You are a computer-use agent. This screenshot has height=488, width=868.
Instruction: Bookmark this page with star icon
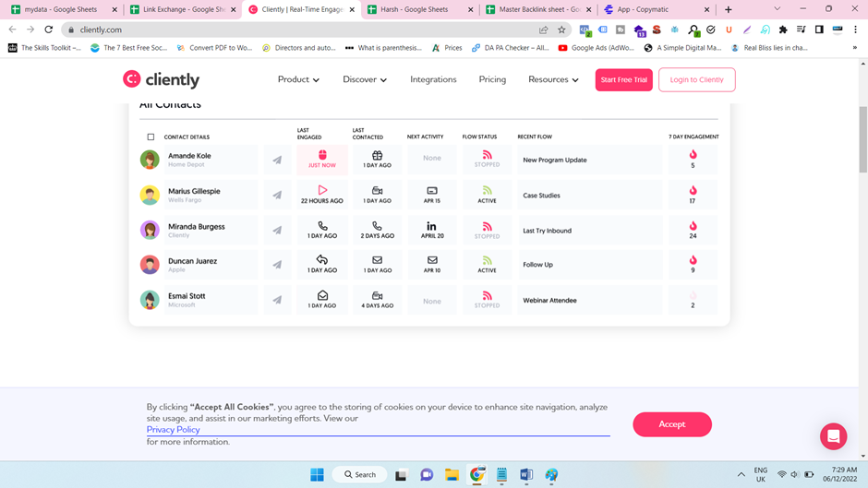click(x=561, y=30)
